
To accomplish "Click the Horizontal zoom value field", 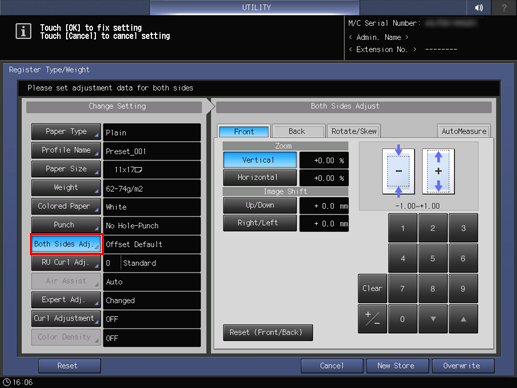I will pos(324,178).
